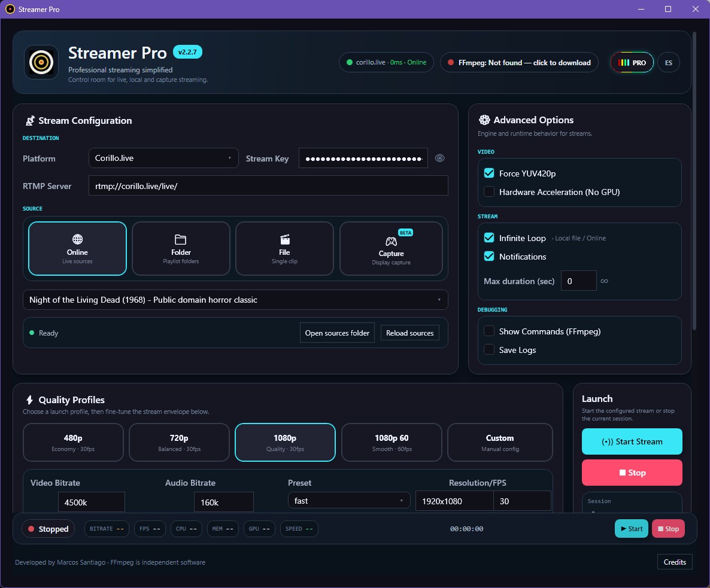This screenshot has width=710, height=588.
Task: Reveal the stream key with the eye toggle
Action: pyautogui.click(x=440, y=158)
